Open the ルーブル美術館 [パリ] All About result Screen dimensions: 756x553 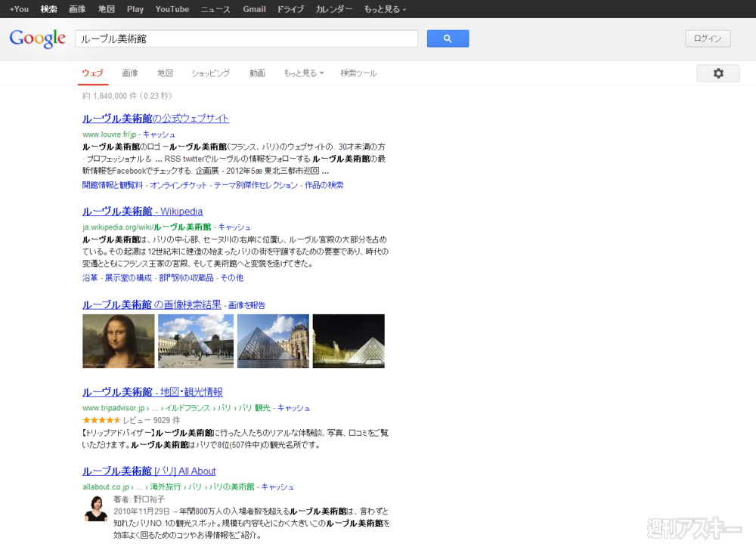149,471
